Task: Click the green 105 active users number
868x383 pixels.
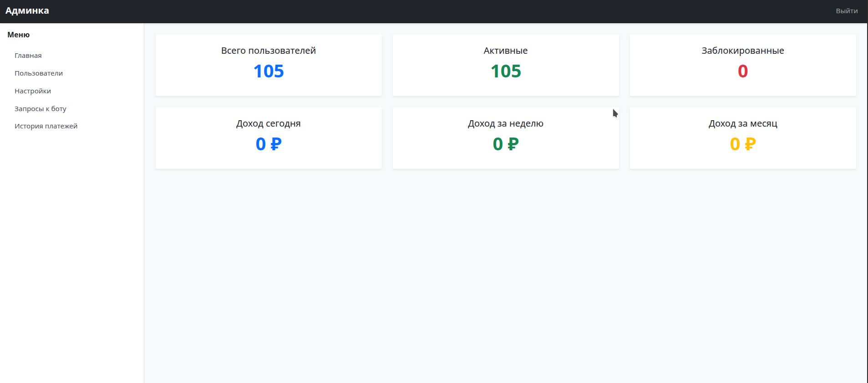Action: (506, 71)
